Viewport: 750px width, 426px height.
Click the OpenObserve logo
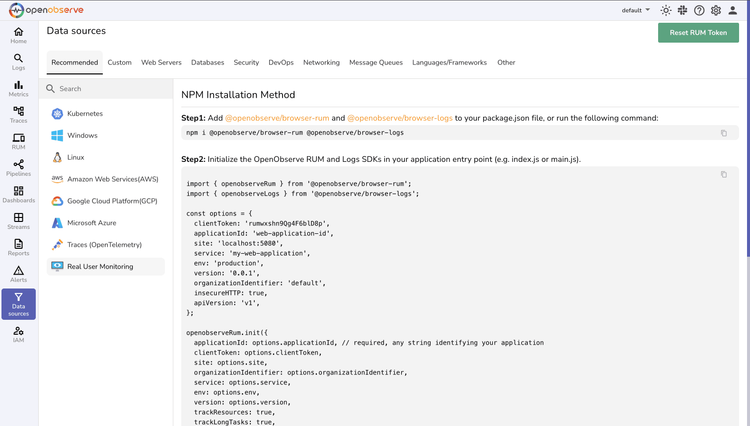click(46, 10)
